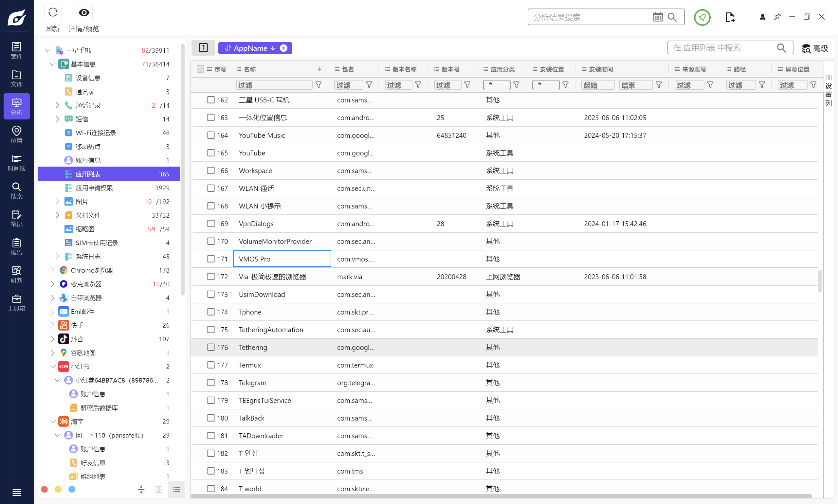Viewport: 838px width, 504px height.
Task: Open 详情/预览 eye icon
Action: 84,13
